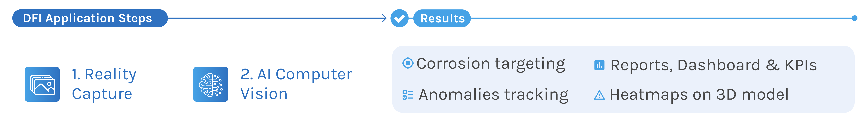Click the AI Computer Vision brain icon
This screenshot has height=122, width=868.
click(211, 84)
